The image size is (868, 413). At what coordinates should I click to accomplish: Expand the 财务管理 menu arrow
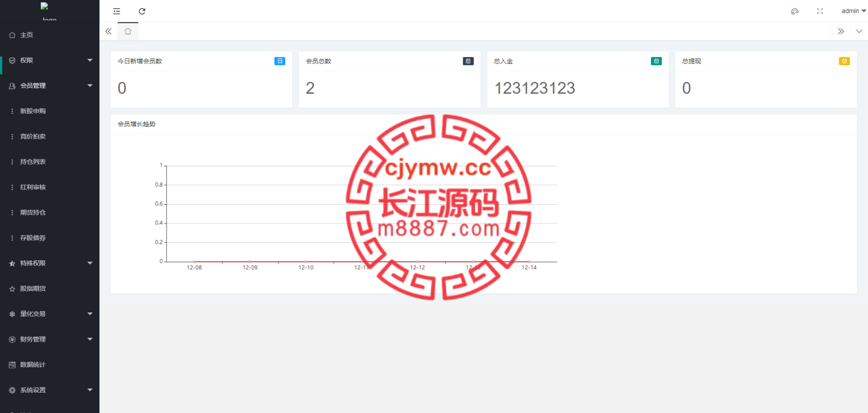(90, 339)
